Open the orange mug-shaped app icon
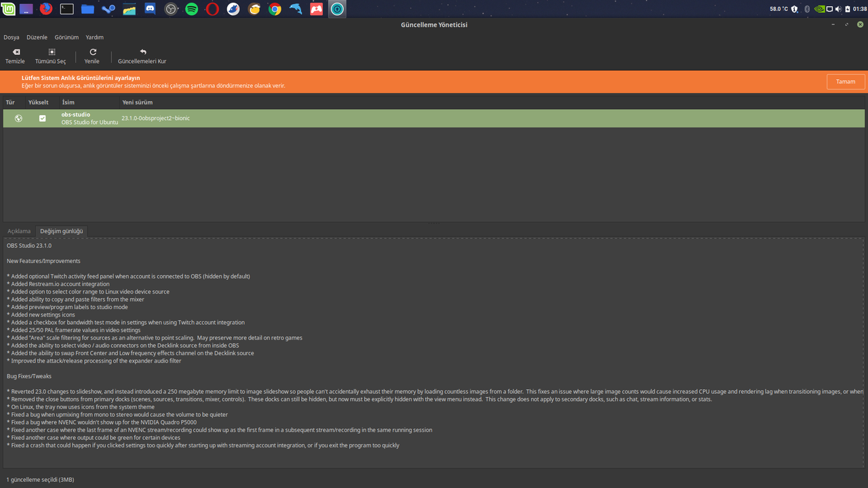The width and height of the screenshot is (868, 488). (254, 9)
